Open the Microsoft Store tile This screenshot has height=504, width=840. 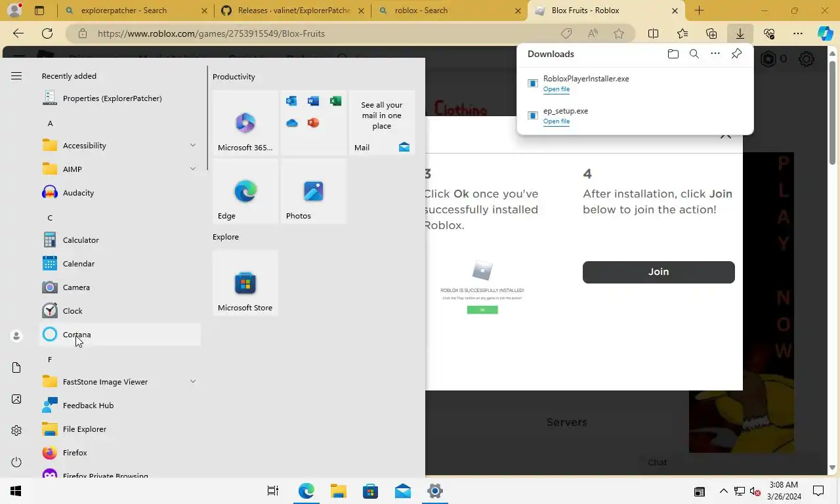(245, 283)
